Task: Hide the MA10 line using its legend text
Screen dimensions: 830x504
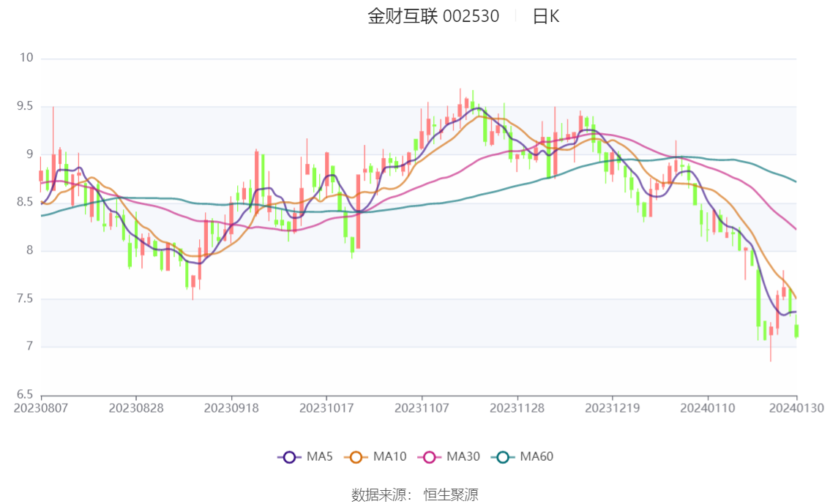Action: coord(389,457)
